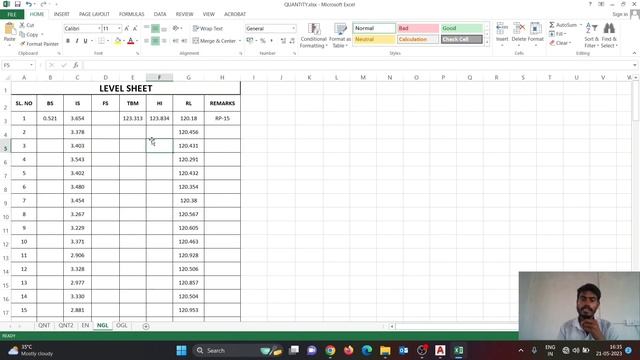Switch to the QNT2 sheet tab
Viewport: 640px width, 360px height.
(x=66, y=326)
